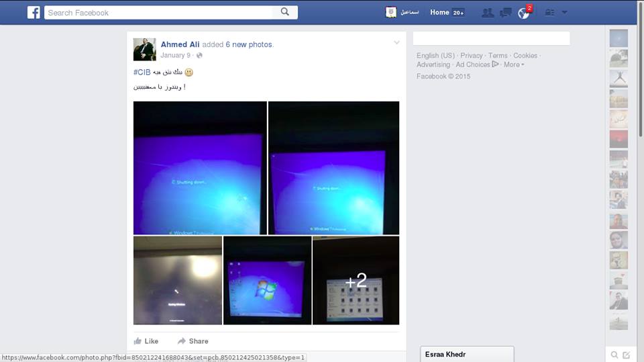The height and width of the screenshot is (362, 644).
Task: Open the notifications globe icon
Action: [x=523, y=13]
